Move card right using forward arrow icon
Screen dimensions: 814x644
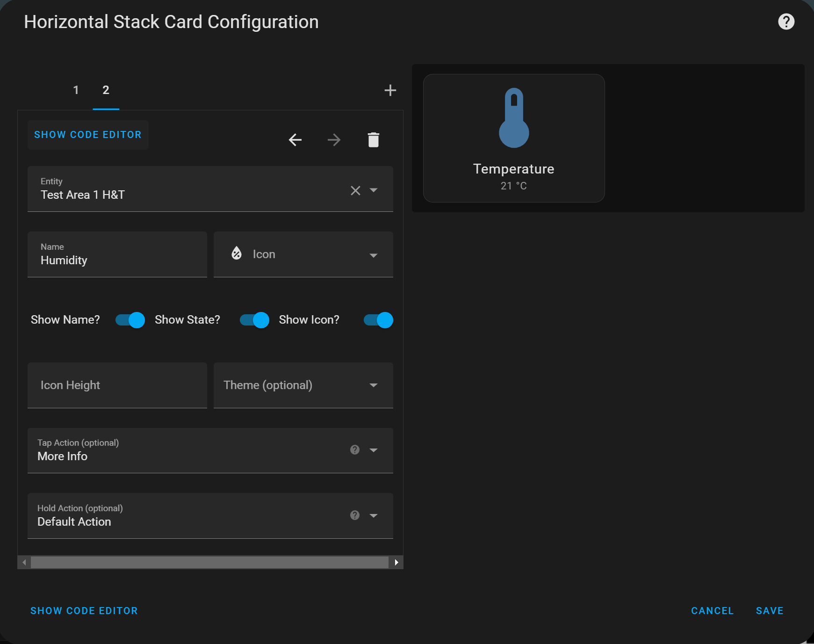tap(334, 139)
